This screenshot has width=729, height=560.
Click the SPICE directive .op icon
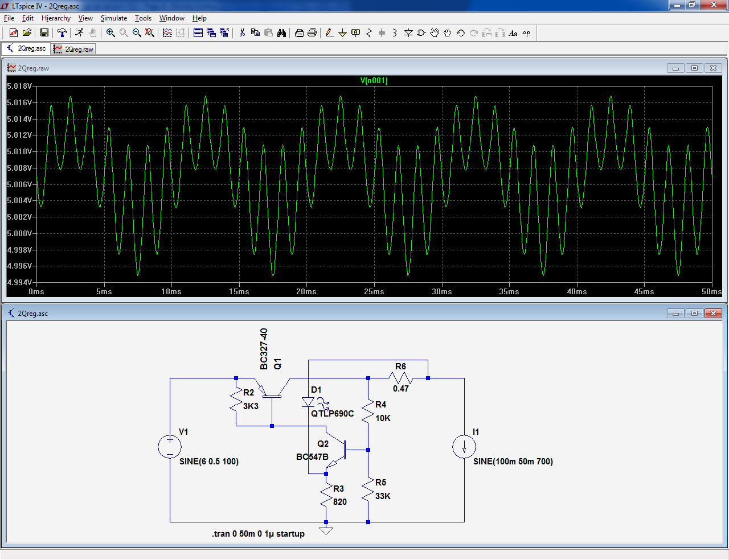(526, 33)
